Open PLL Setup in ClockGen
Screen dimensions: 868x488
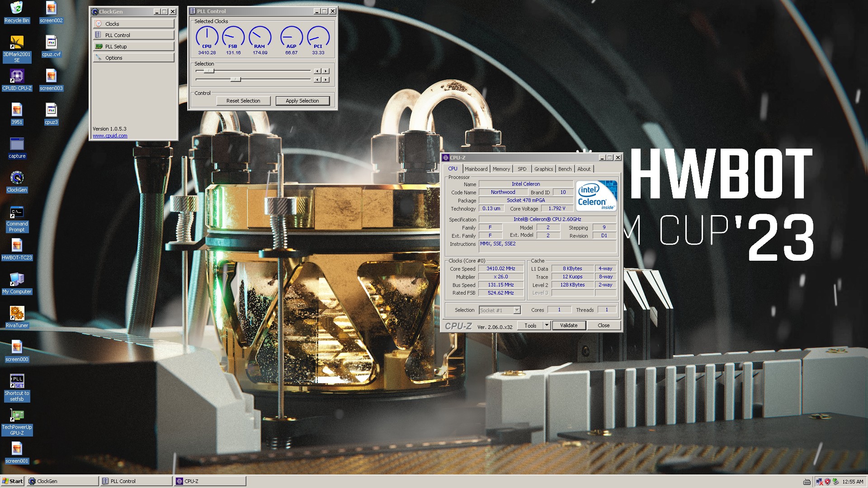(133, 46)
